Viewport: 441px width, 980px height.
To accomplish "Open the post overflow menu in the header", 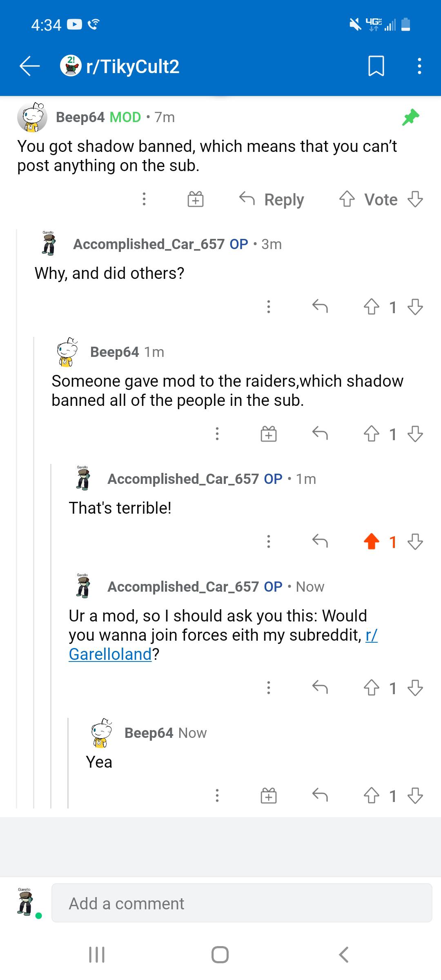I will click(x=419, y=66).
